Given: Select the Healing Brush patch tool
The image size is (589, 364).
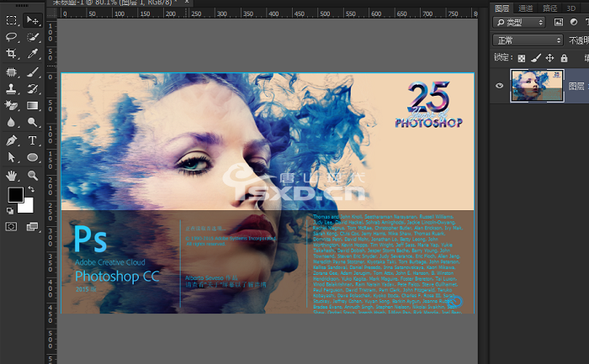Looking at the screenshot, I should pyautogui.click(x=11, y=71).
